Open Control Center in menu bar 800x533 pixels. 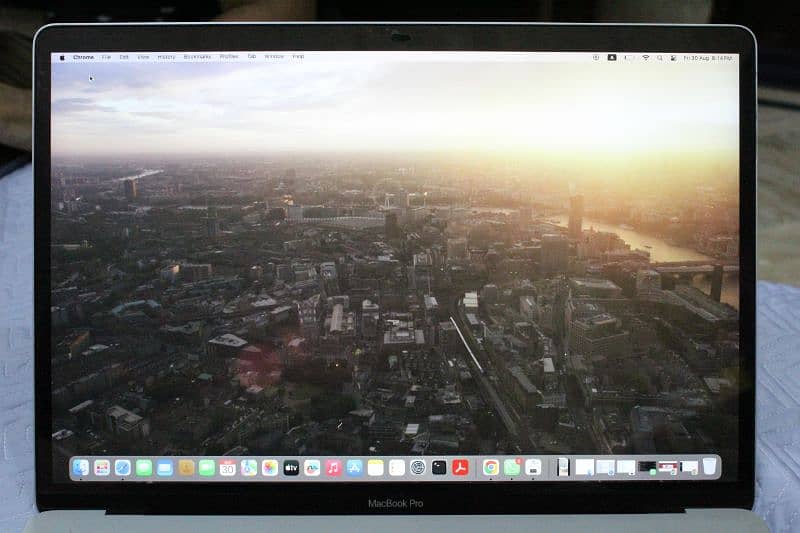673,57
